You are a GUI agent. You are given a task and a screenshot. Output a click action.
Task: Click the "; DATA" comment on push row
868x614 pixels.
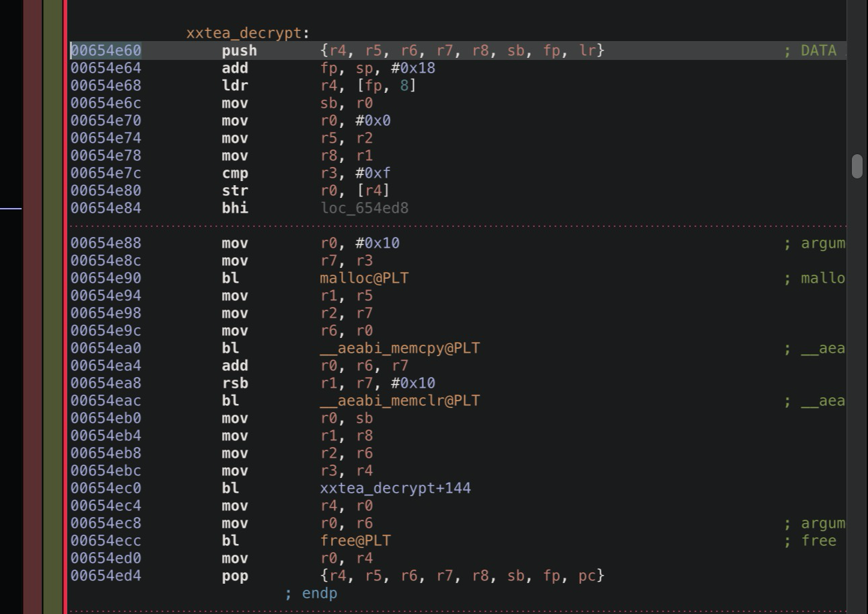point(810,50)
